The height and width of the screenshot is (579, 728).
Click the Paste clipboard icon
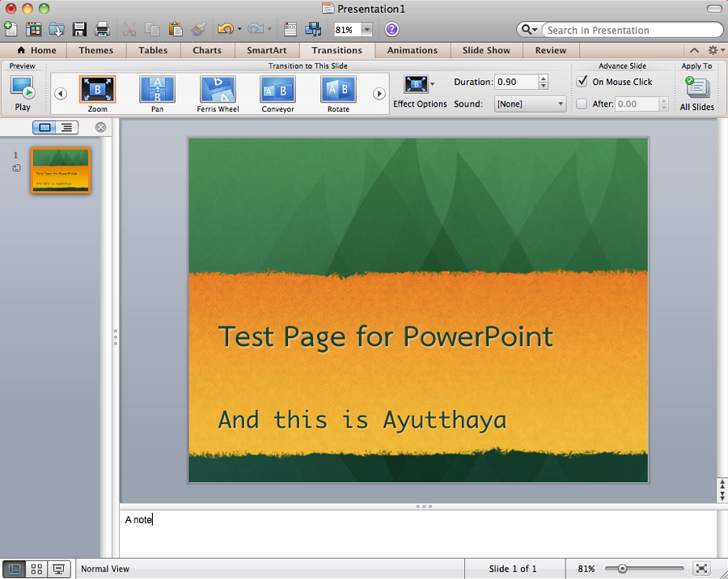point(175,29)
